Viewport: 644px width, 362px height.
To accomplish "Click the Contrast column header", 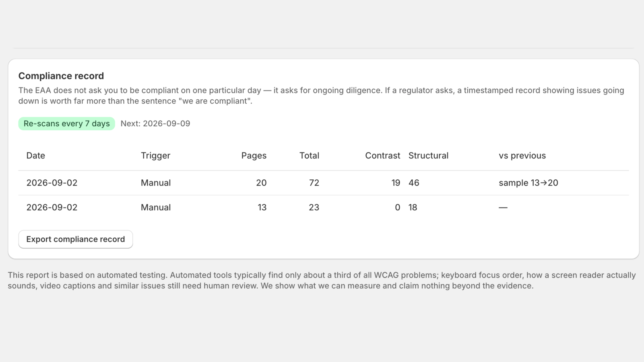I will point(382,156).
